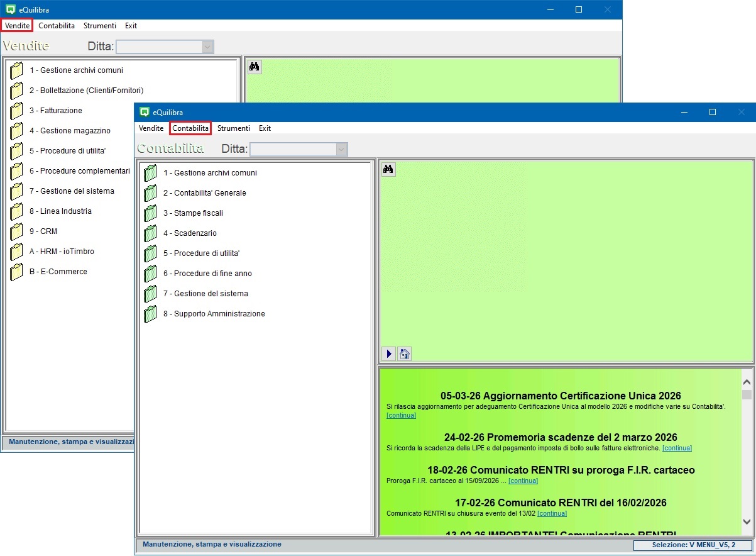The height and width of the screenshot is (556, 756).
Task: Follow continua link for Promemoria scadenze
Action: (x=677, y=448)
